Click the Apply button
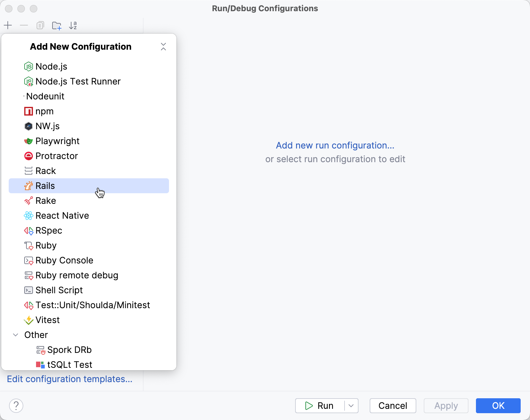This screenshot has height=420, width=530. tap(446, 406)
